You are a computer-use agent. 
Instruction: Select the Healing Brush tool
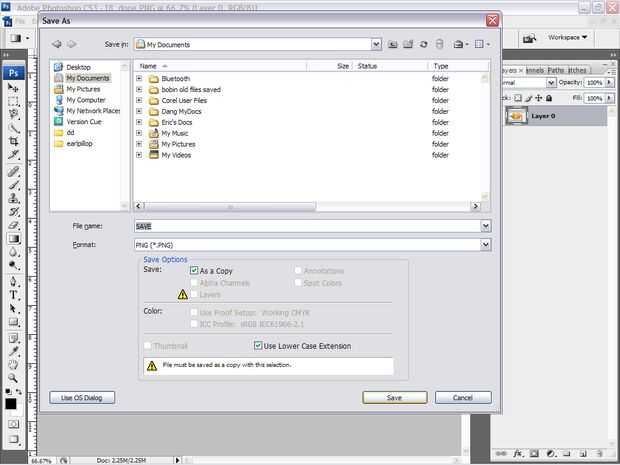(x=13, y=171)
